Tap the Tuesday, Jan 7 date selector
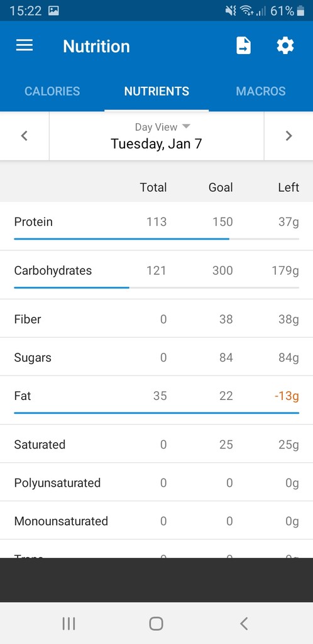The width and height of the screenshot is (313, 644). pyautogui.click(x=156, y=144)
